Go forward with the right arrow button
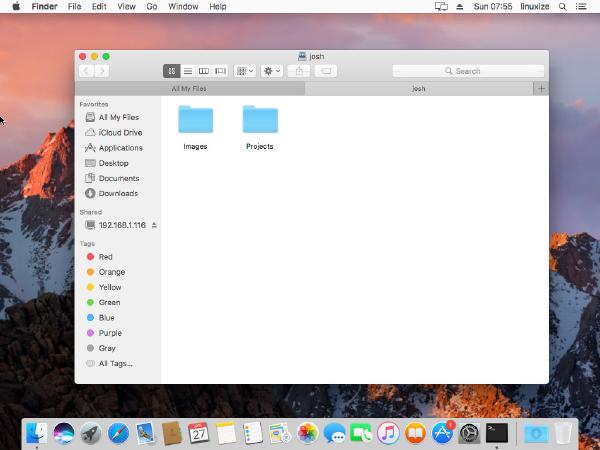The image size is (600, 450). coord(102,71)
